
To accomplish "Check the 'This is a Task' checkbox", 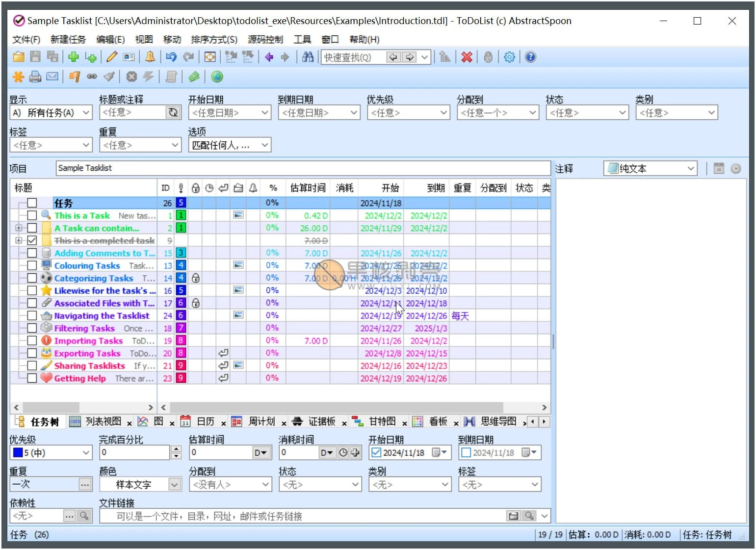I will [x=32, y=215].
